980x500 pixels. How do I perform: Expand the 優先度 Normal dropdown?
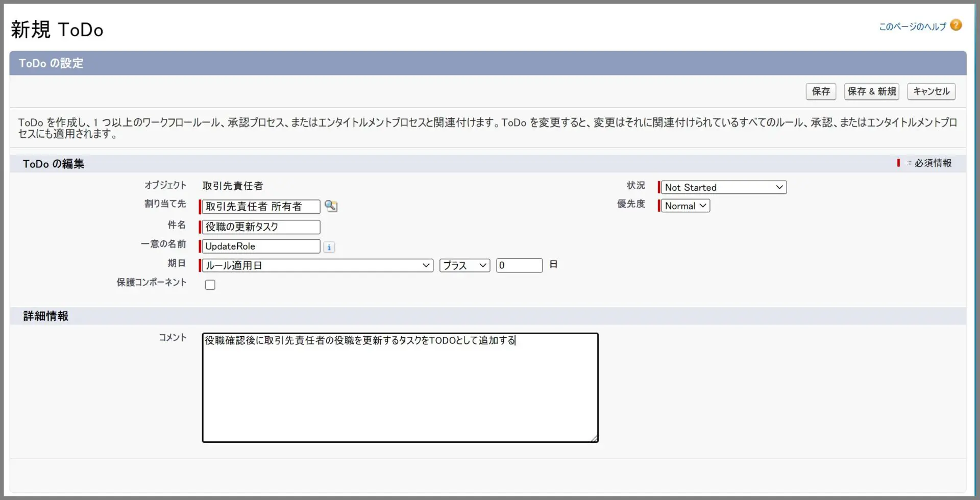(685, 206)
